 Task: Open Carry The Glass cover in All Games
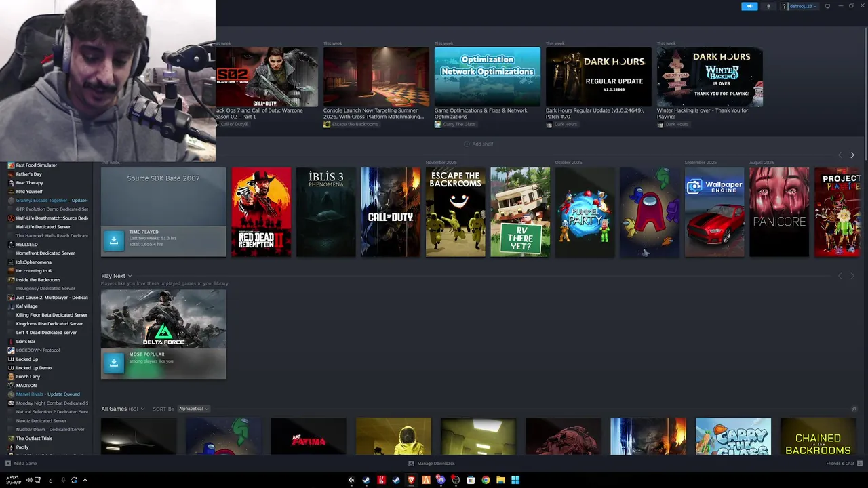coord(733,436)
